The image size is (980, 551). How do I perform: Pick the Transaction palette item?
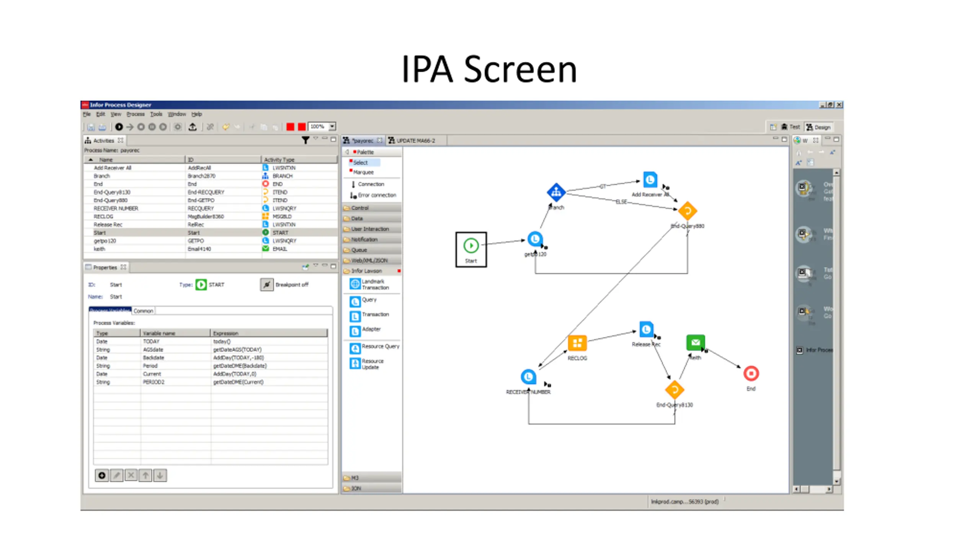coord(369,316)
